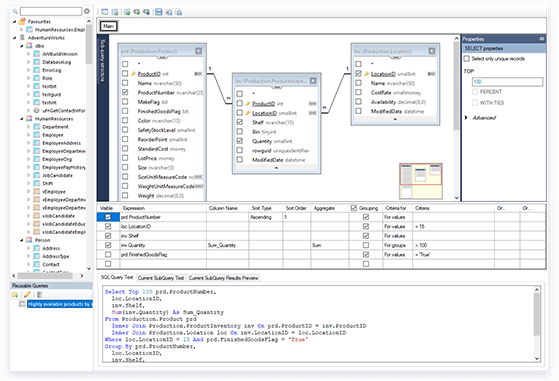559x381 pixels.
Task: Click the database tree vertical scrollbar
Action: point(89,45)
